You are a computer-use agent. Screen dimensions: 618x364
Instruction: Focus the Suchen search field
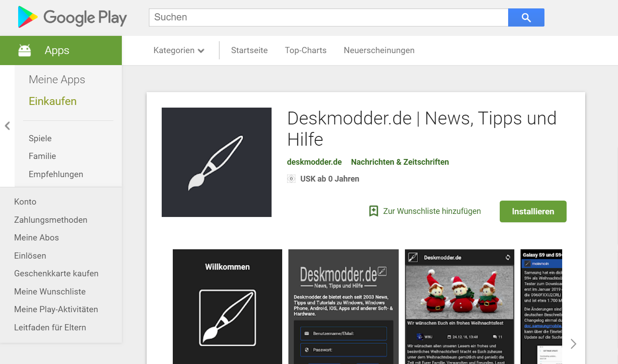pyautogui.click(x=328, y=17)
